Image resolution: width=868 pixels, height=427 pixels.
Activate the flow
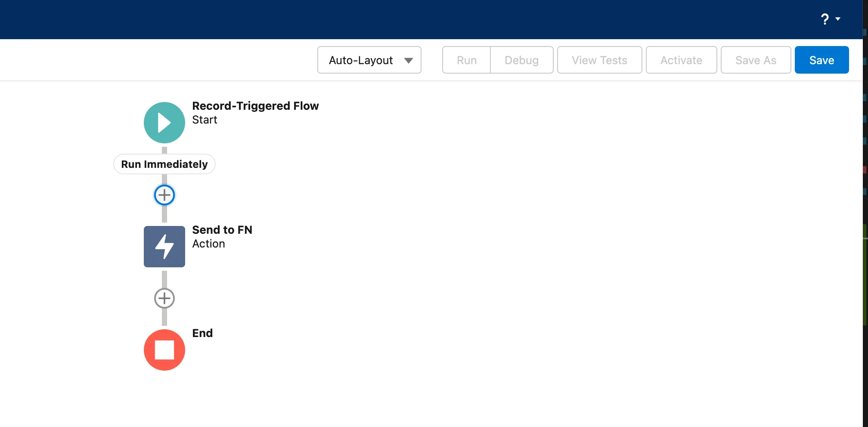(x=681, y=60)
